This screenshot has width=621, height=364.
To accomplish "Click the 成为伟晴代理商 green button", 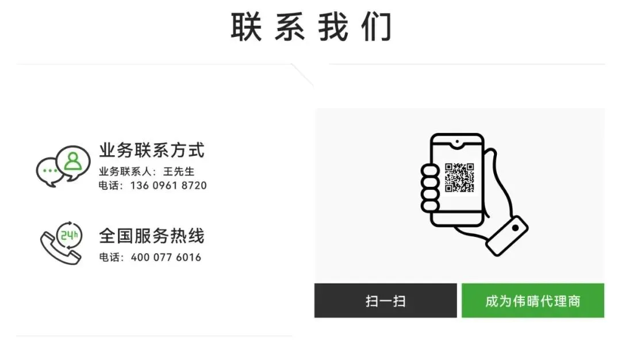I will point(532,301).
